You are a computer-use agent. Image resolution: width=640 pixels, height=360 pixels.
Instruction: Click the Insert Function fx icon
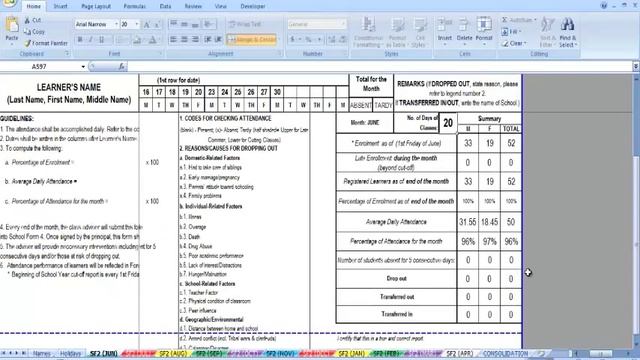[x=122, y=66]
